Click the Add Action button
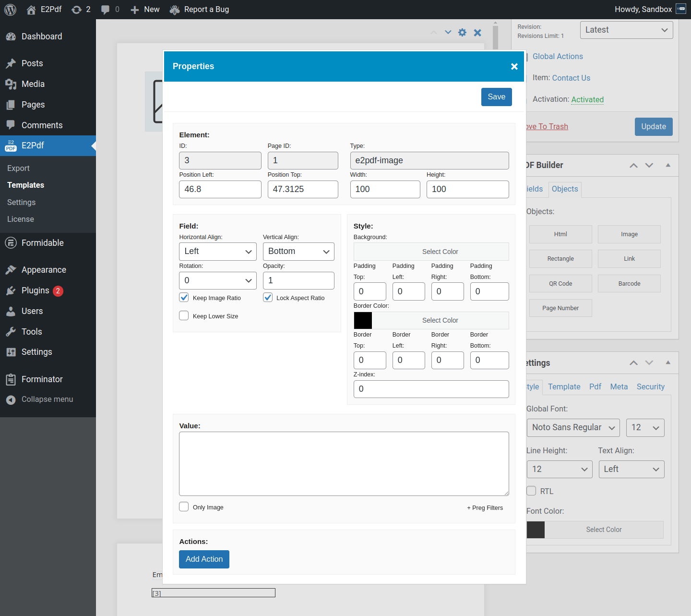 204,559
